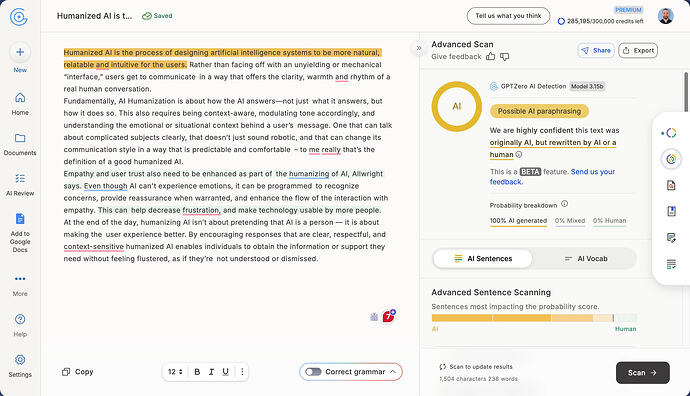This screenshot has height=396, width=690.
Task: Create a New document using the plus icon
Action: pyautogui.click(x=20, y=52)
